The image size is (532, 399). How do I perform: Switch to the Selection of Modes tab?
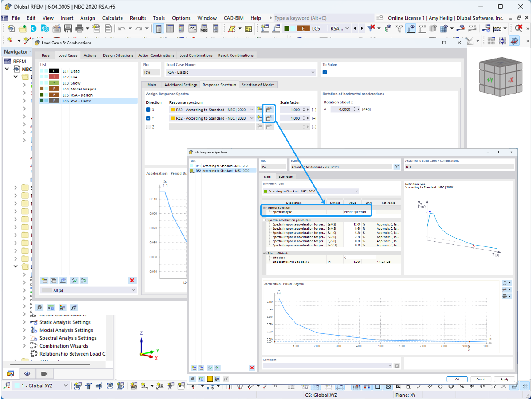pyautogui.click(x=258, y=84)
